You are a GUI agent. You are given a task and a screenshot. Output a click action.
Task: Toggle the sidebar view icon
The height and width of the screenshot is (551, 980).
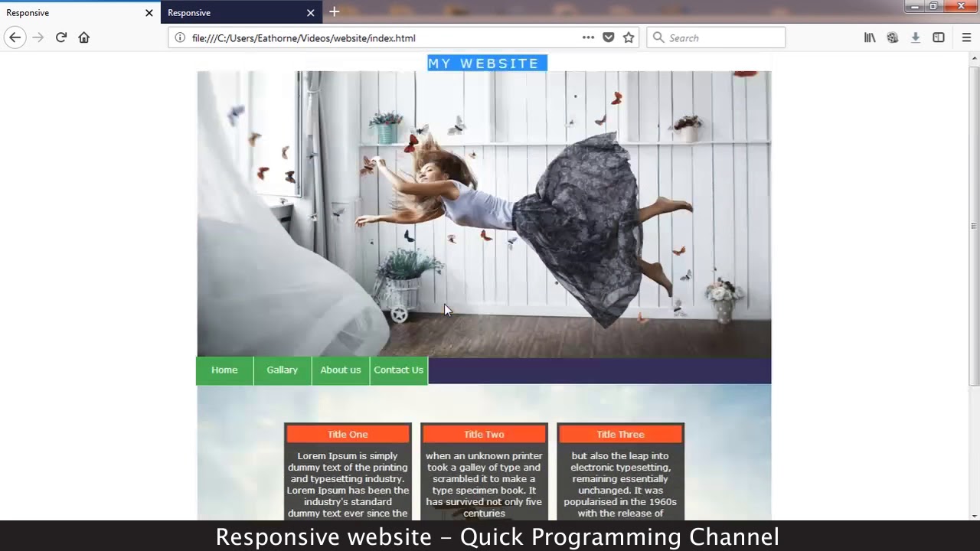939,37
